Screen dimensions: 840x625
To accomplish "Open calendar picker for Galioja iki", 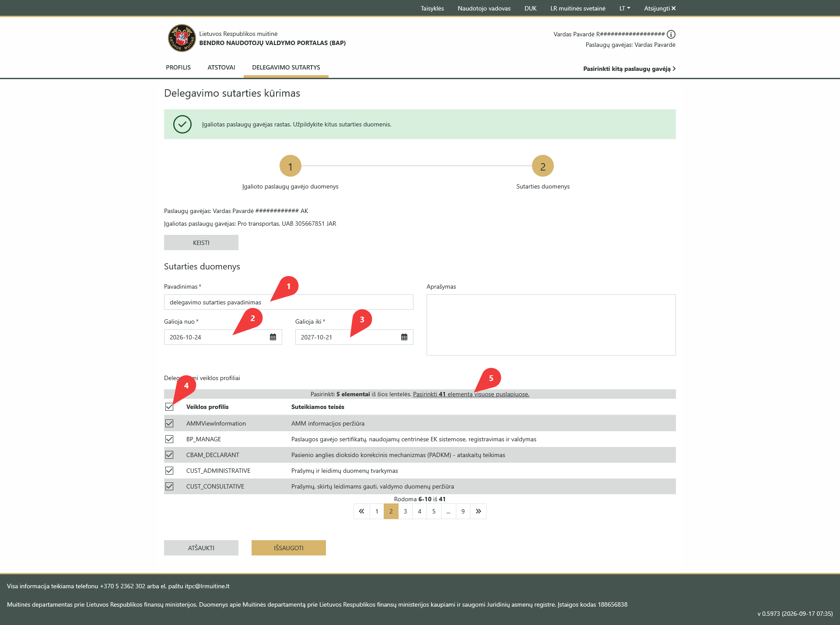I will (x=404, y=337).
